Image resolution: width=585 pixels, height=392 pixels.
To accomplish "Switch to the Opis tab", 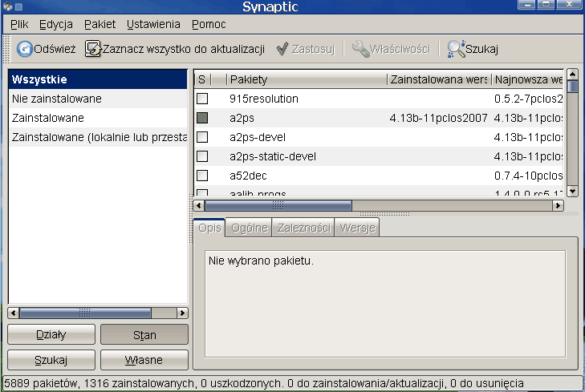I will 209,228.
